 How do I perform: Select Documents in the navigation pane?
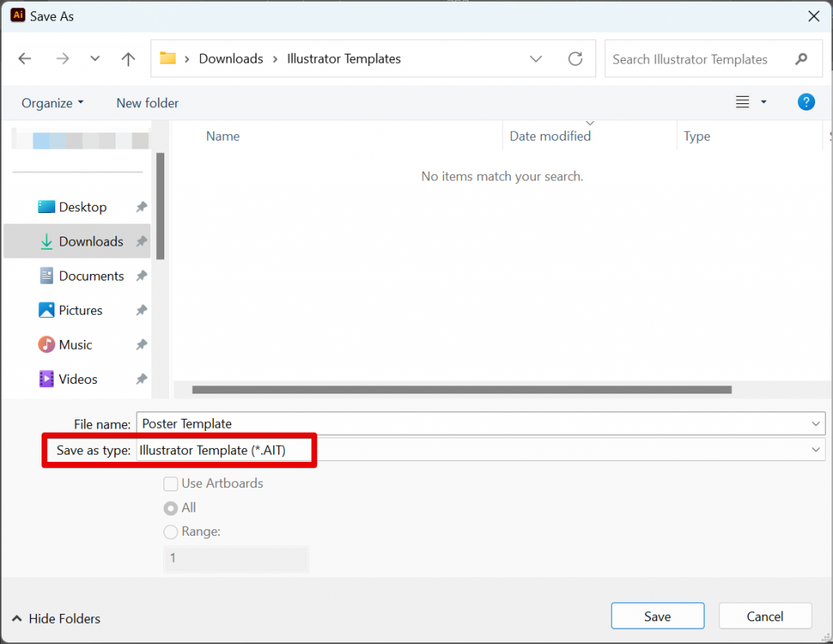pyautogui.click(x=90, y=276)
